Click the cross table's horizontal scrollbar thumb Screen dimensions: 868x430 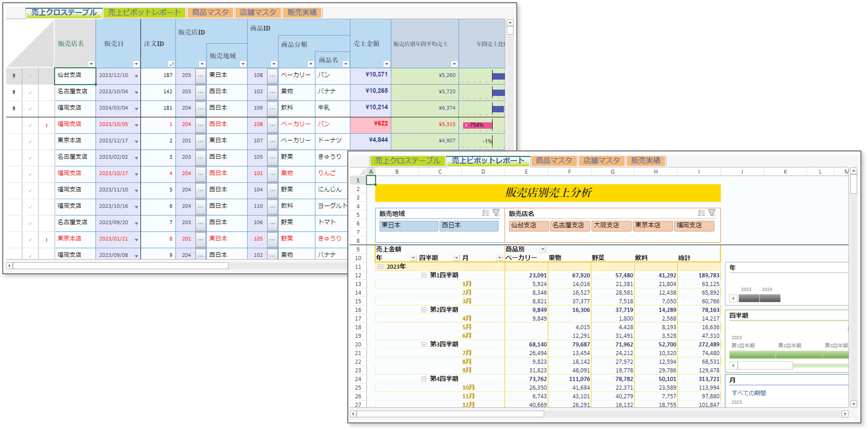[x=121, y=266]
